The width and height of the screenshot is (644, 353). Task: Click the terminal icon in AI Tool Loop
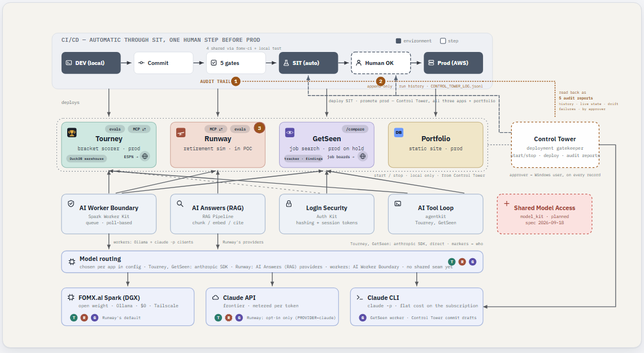click(x=398, y=203)
